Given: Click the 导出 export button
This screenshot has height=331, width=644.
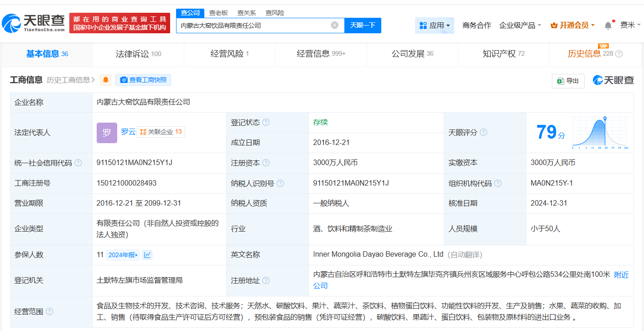Looking at the screenshot, I should coord(568,81).
